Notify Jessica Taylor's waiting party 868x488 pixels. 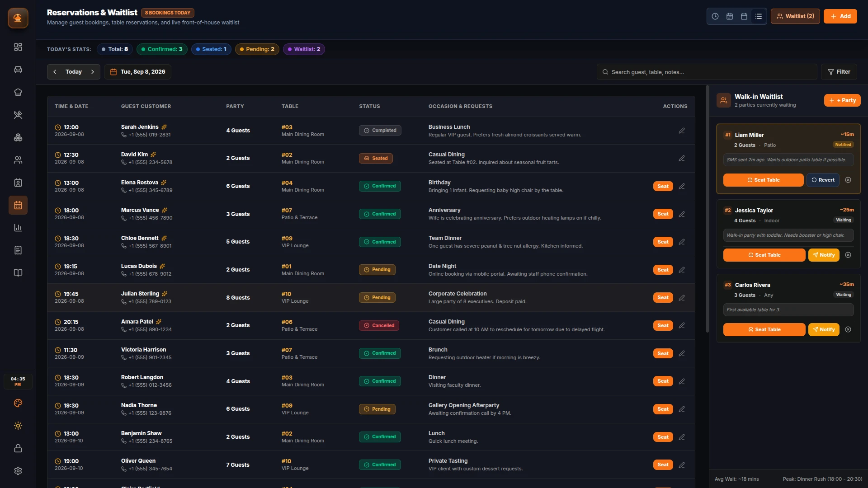pos(824,255)
